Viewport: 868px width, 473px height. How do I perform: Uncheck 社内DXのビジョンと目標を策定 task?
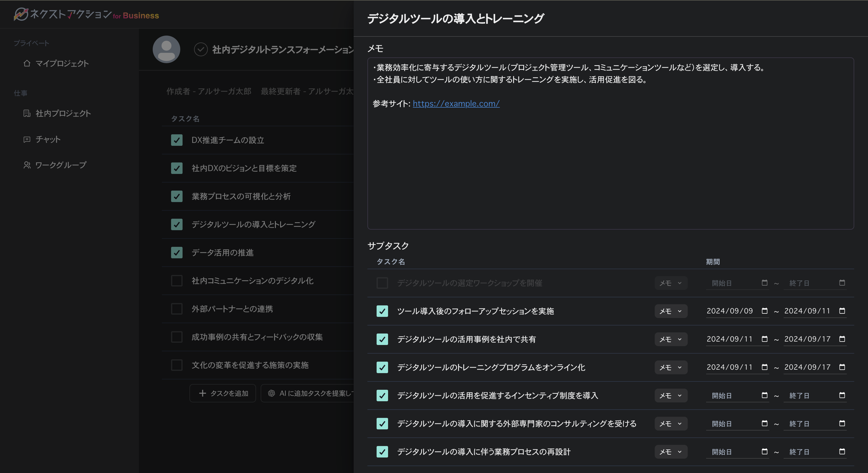point(177,168)
